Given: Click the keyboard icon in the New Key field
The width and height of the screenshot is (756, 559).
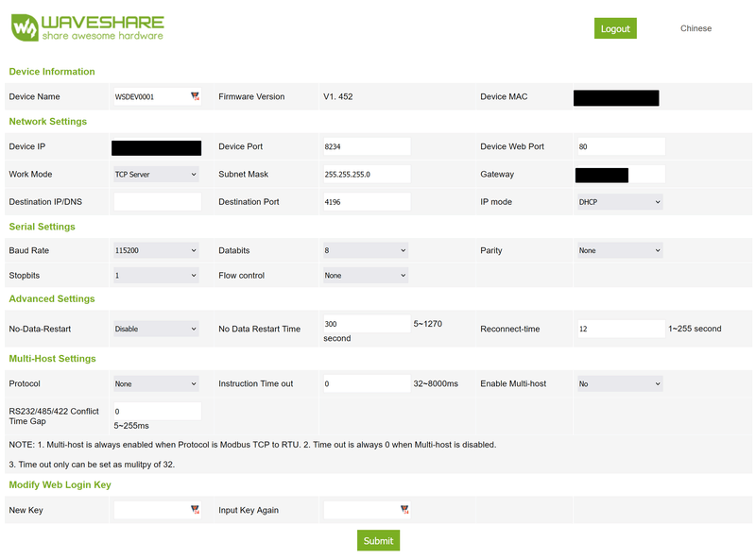Looking at the screenshot, I should 196,510.
